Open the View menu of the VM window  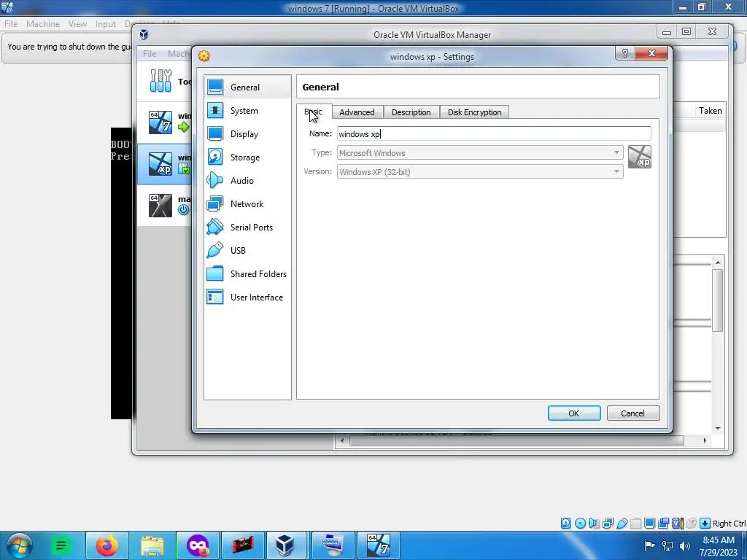tap(77, 24)
